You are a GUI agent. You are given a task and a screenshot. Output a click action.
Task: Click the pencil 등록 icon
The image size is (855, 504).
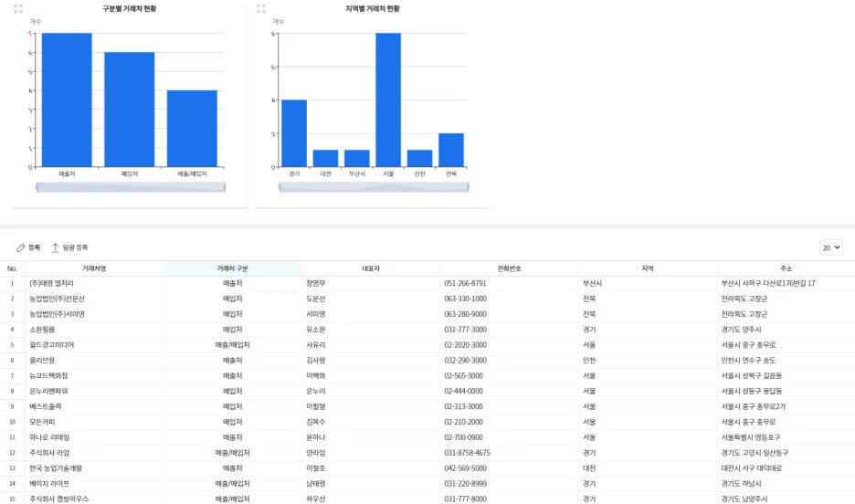coord(21,247)
